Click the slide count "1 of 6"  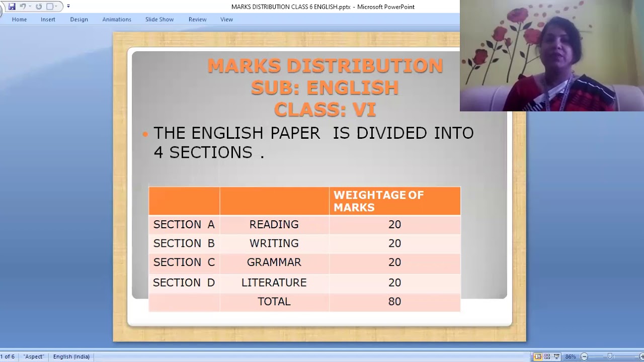point(8,356)
